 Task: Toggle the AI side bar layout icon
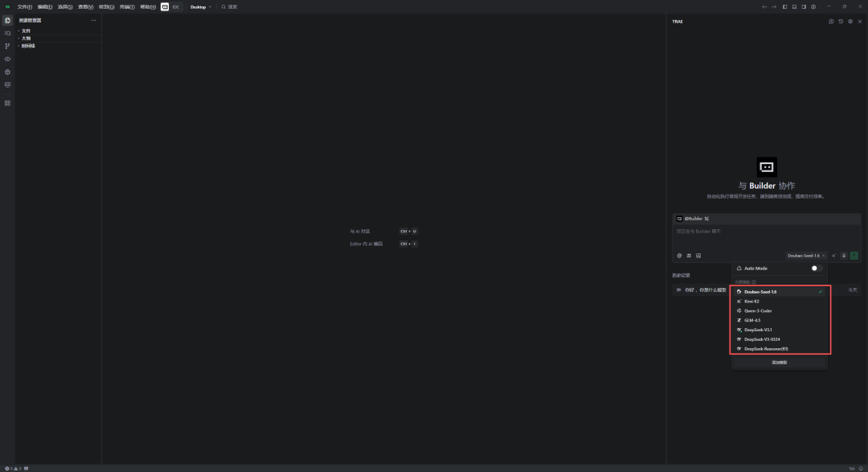[804, 6]
